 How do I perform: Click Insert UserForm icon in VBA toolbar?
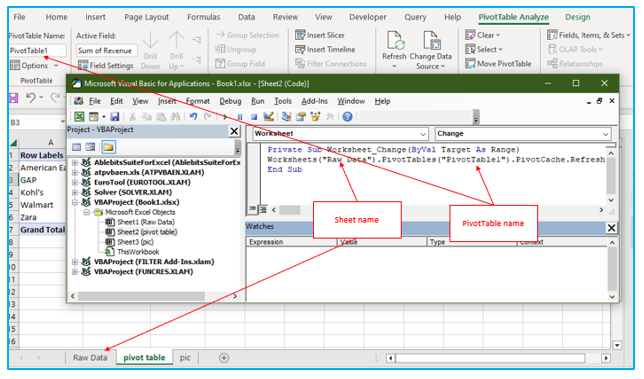coord(94,117)
